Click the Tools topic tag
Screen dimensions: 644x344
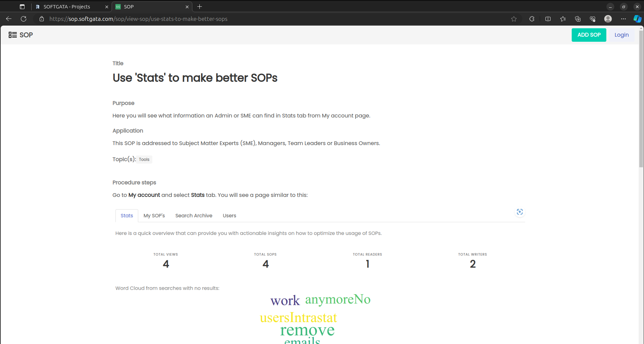coord(144,160)
